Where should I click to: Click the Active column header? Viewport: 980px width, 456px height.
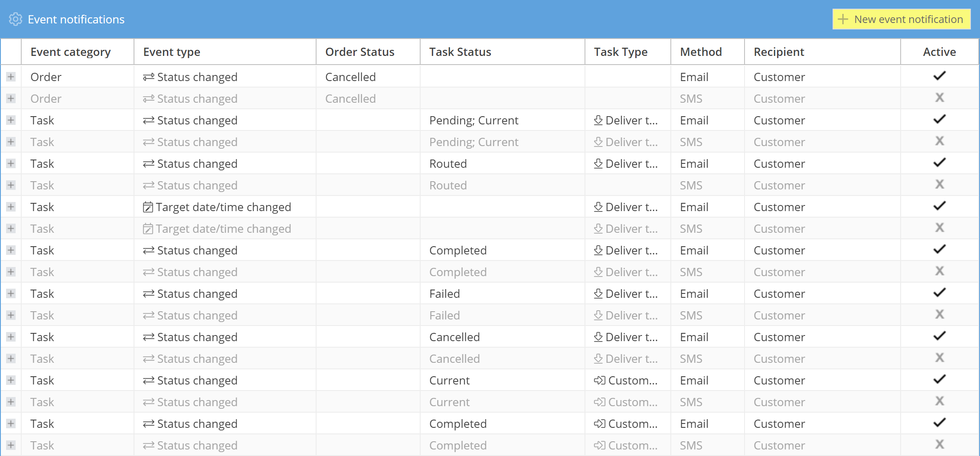click(939, 52)
